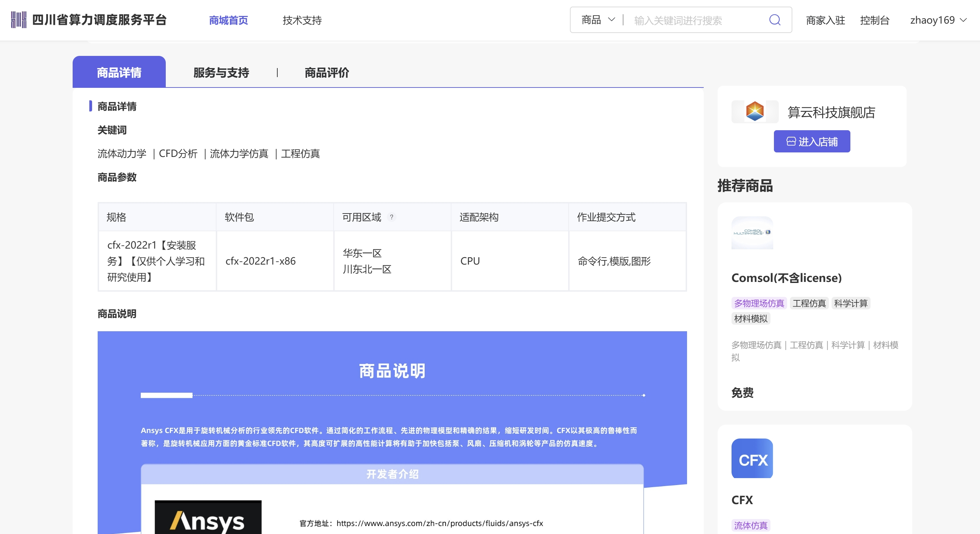Screen dimensions: 980x534
Task: Click the 华东一区 region text
Action: (362, 253)
